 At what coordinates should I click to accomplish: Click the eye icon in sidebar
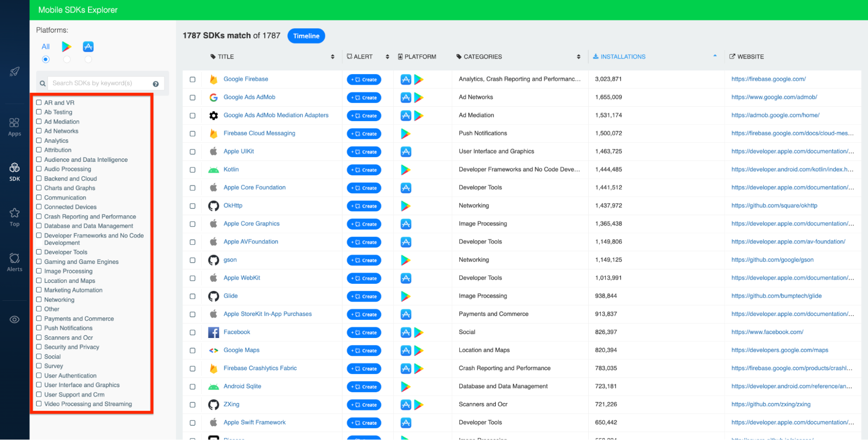[x=14, y=320]
